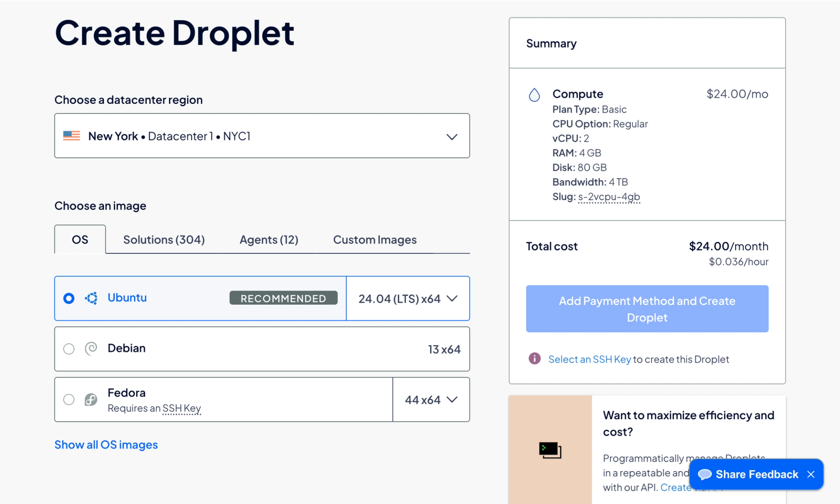Click the Ubuntu logo icon
Viewport: 840px width, 504px height.
click(91, 298)
